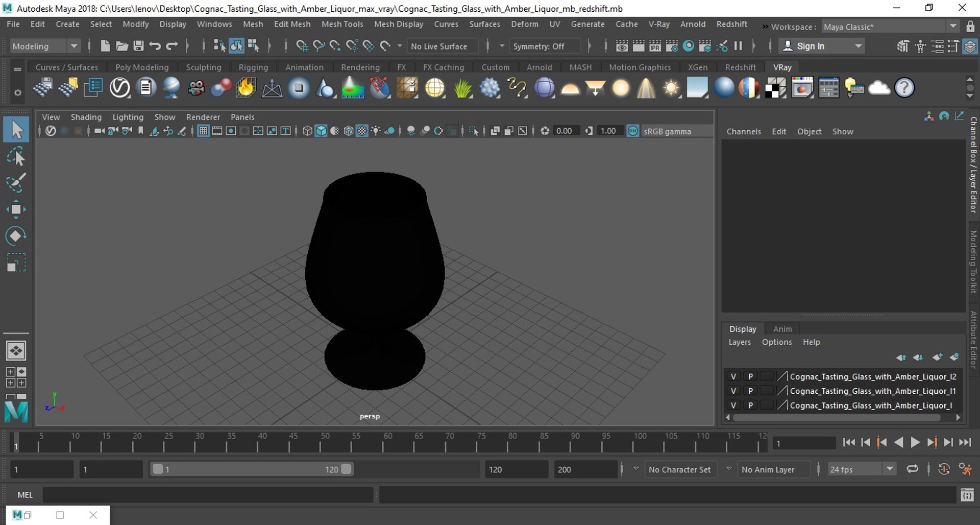Play the animation forwards
Viewport: 980px width, 525px height.
click(915, 443)
